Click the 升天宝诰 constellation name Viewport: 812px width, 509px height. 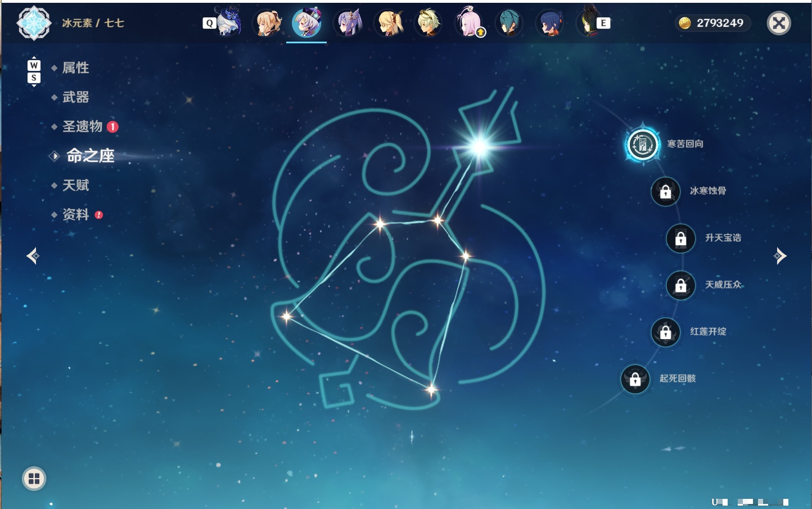[723, 238]
